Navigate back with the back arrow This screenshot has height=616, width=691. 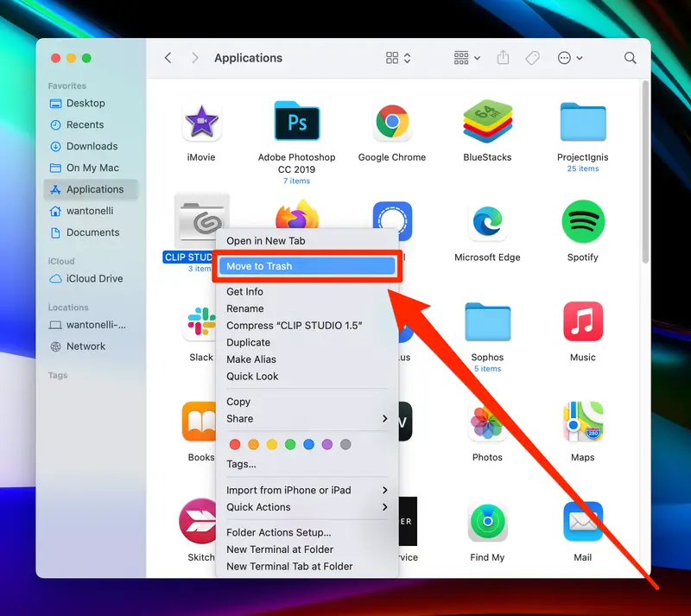coord(167,58)
